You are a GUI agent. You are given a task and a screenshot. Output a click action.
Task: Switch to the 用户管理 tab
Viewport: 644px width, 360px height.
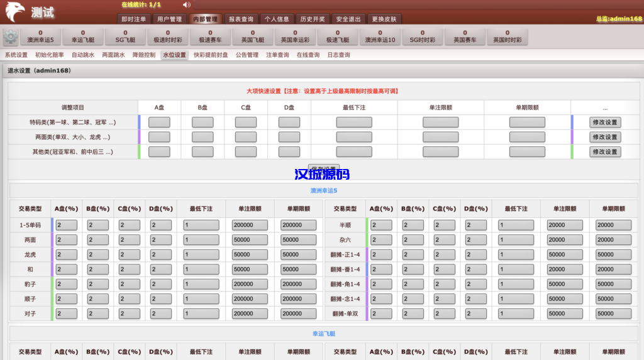click(169, 19)
